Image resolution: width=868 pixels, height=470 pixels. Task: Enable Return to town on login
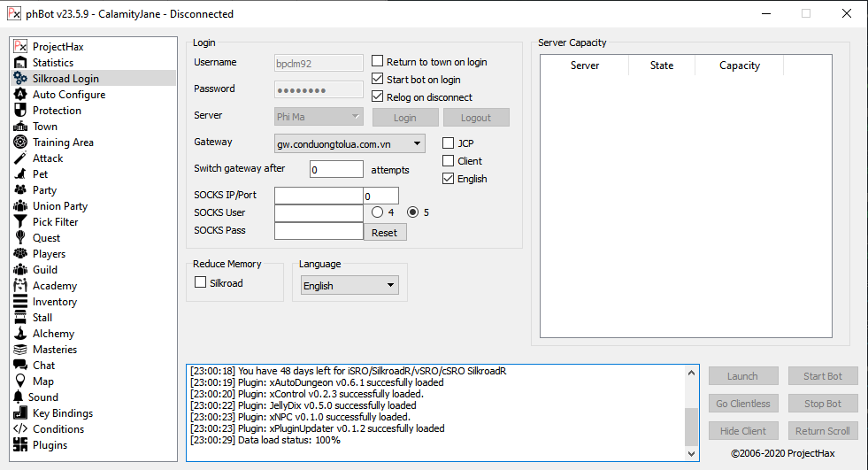tap(378, 62)
